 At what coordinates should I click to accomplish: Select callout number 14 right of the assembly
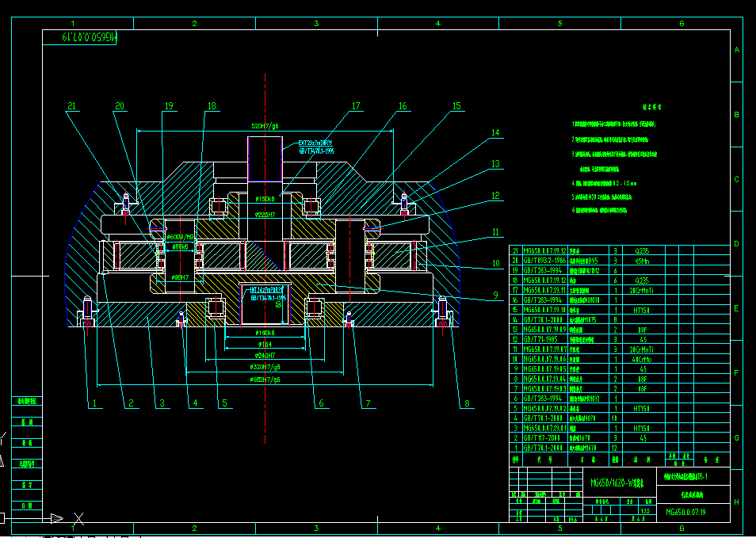point(495,132)
